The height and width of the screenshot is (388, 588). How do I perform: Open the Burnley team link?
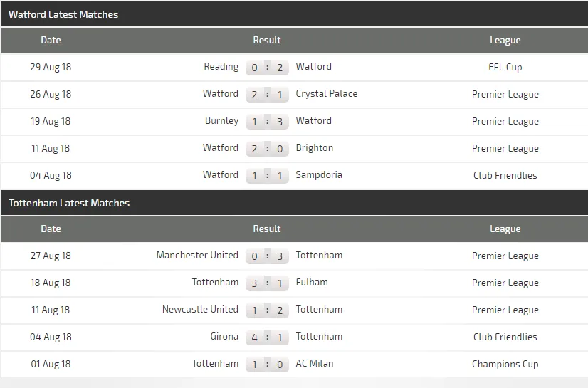click(221, 121)
